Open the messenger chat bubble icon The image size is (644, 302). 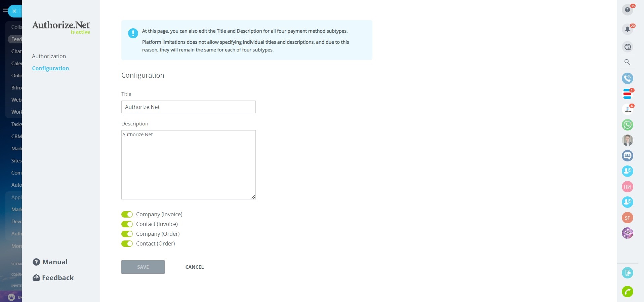click(627, 47)
